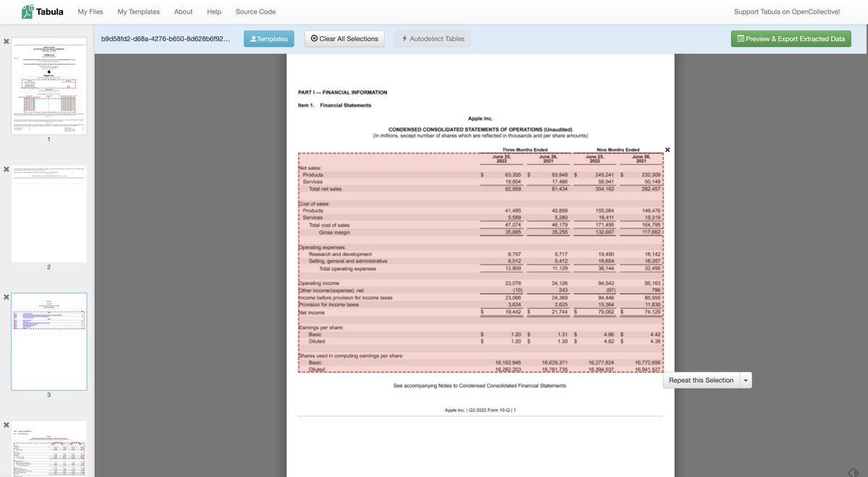
Task: Open the Help page
Action: pos(214,12)
